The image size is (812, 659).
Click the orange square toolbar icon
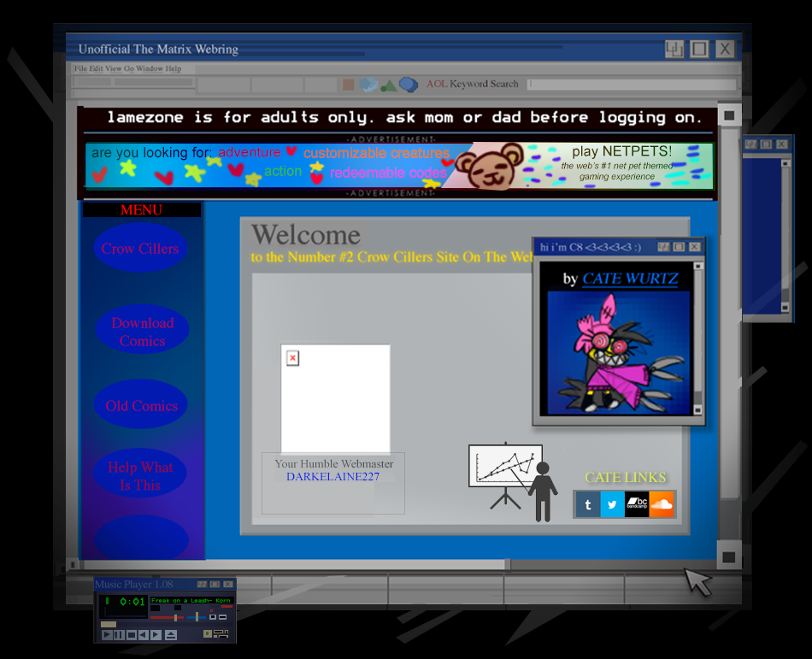[x=348, y=85]
